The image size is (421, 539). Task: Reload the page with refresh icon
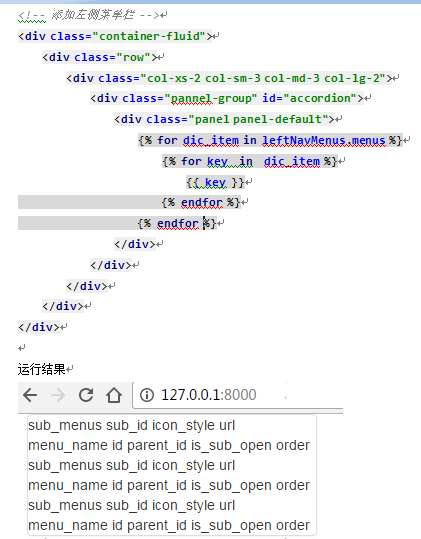86,395
